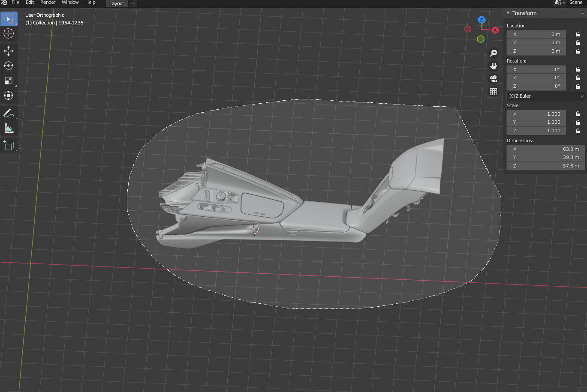Activate the Annotate tool
The width and height of the screenshot is (587, 392).
(x=9, y=113)
